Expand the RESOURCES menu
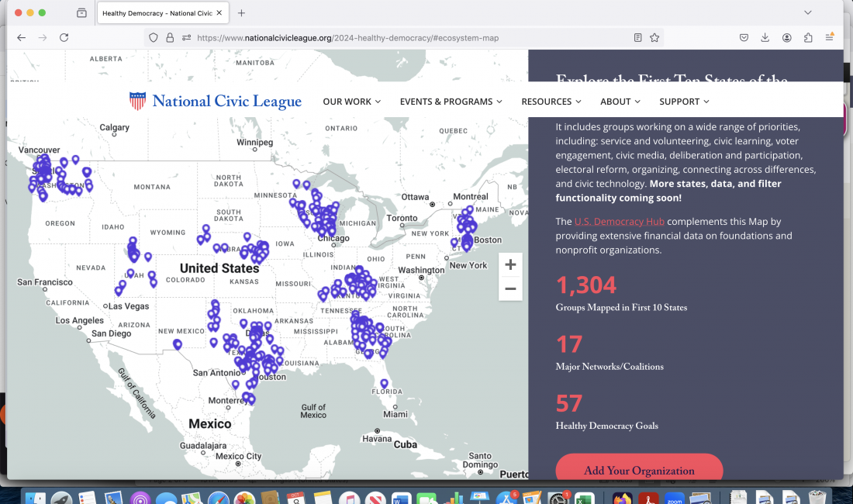 [x=551, y=102]
